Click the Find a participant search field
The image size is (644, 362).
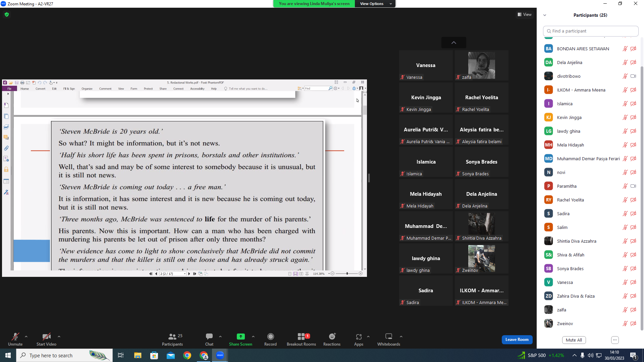tap(591, 31)
